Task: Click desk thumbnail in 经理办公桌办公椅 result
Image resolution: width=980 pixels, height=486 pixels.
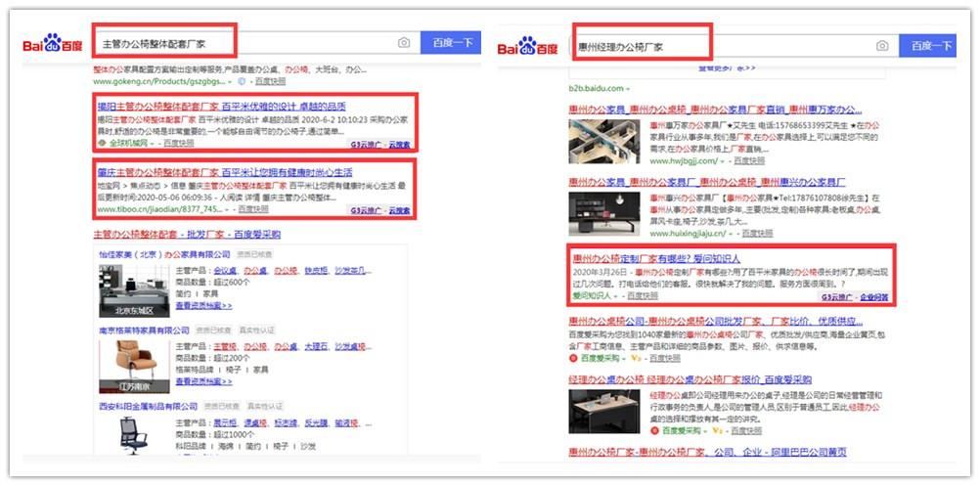Action: point(604,411)
